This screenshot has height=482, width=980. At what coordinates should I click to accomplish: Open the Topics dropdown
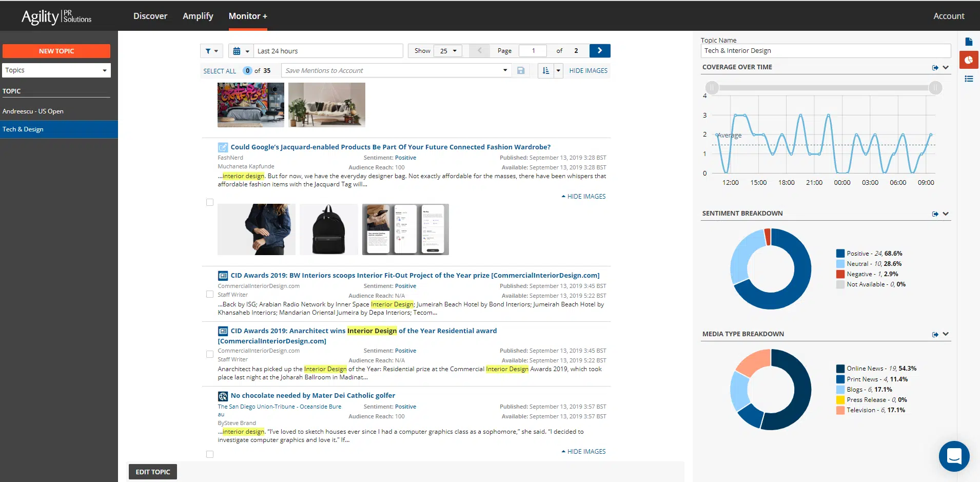(x=56, y=70)
